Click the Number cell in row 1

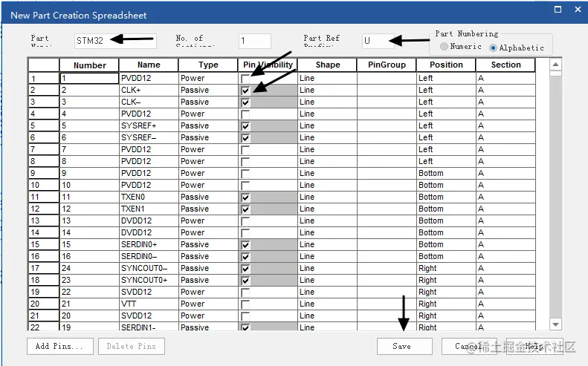(x=89, y=78)
